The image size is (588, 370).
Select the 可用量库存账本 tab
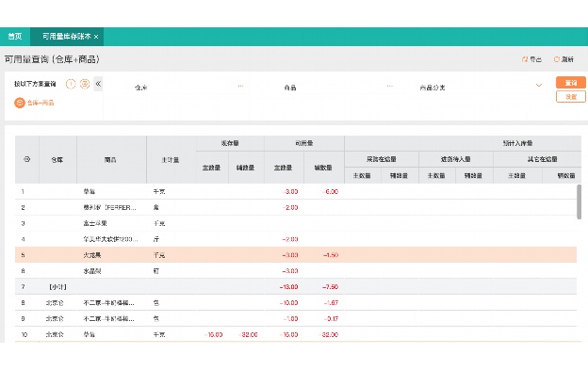click(x=66, y=37)
